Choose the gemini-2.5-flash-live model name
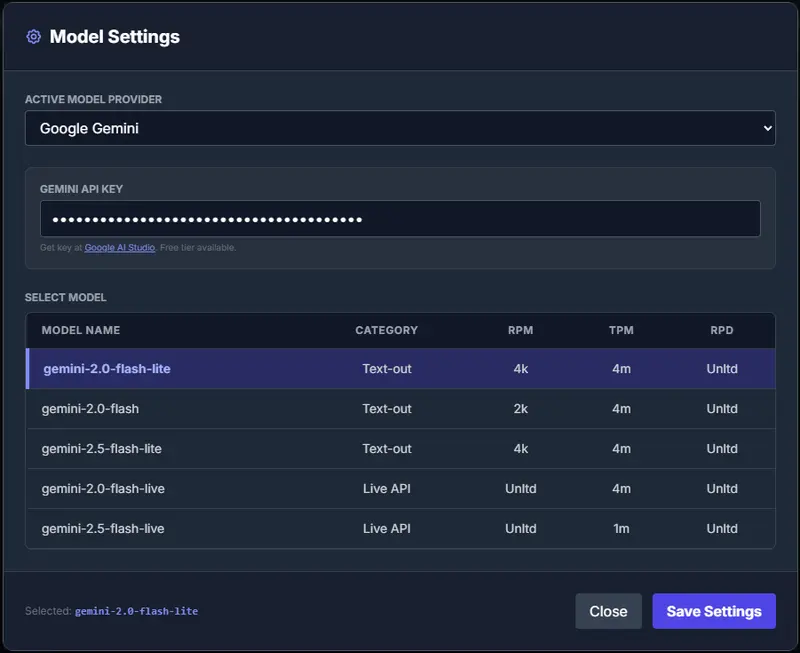 pyautogui.click(x=103, y=529)
